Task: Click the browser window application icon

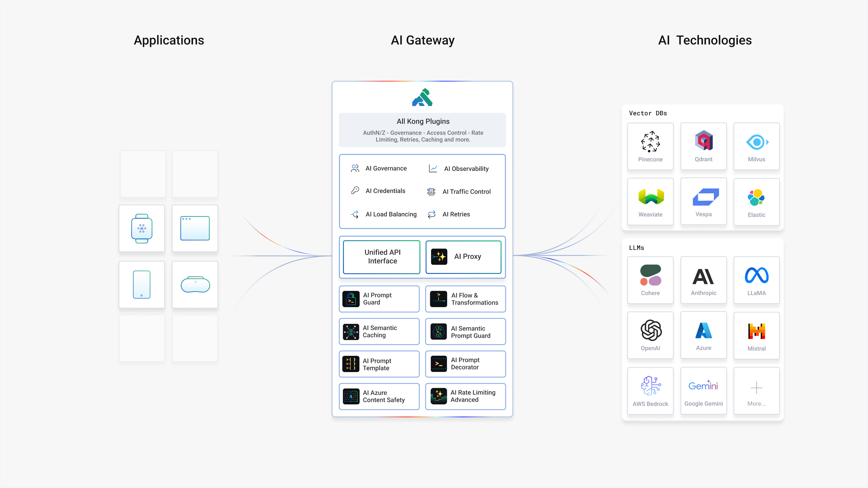Action: [x=195, y=228]
